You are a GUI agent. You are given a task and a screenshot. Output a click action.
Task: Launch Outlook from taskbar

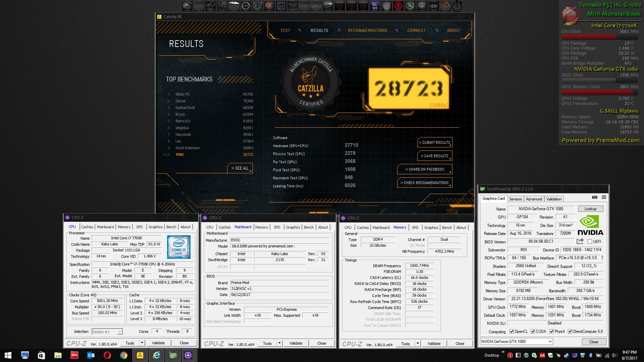pos(91,355)
